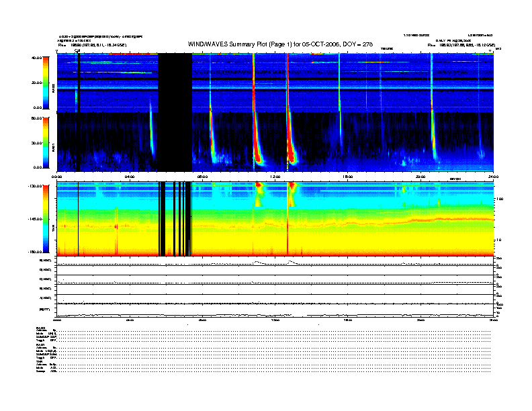
Task: Click the vertical RAD1 panel axis label
Action: pos(53,147)
